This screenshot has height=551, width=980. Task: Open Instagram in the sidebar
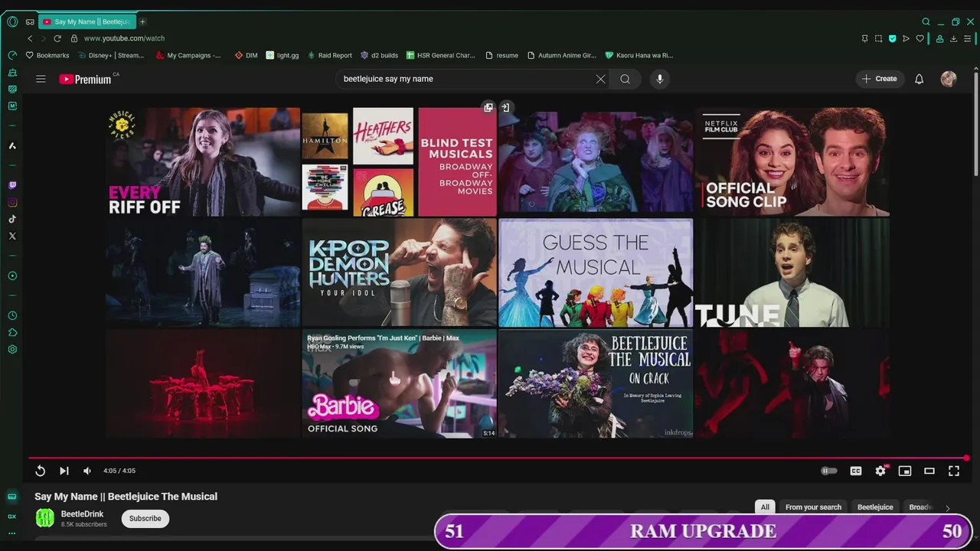pyautogui.click(x=12, y=202)
